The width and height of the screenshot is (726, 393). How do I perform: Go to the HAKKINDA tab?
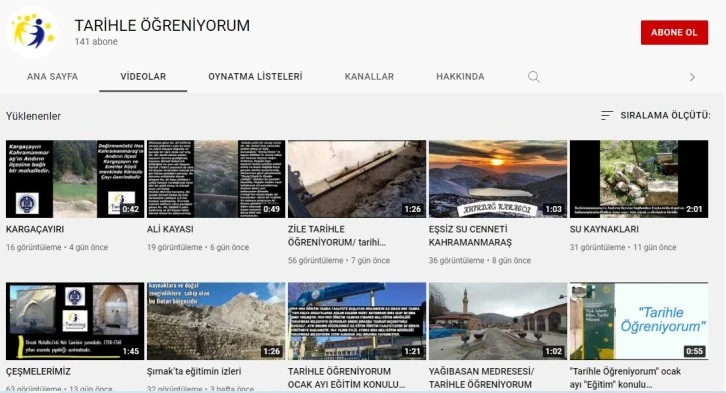(x=460, y=77)
